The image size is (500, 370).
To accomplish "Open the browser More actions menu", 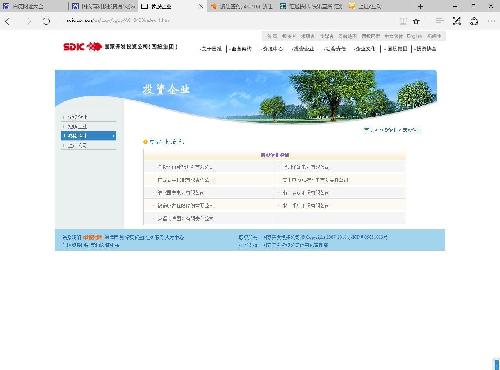I will click(x=491, y=21).
